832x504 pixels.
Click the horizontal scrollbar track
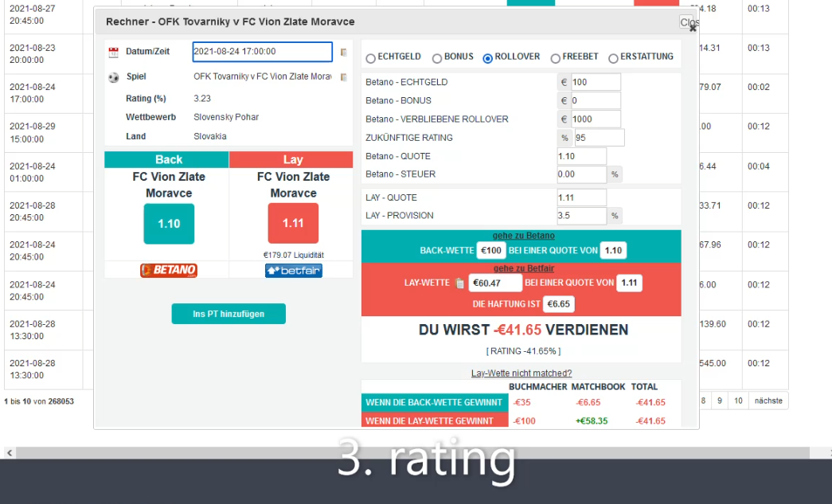click(414, 453)
